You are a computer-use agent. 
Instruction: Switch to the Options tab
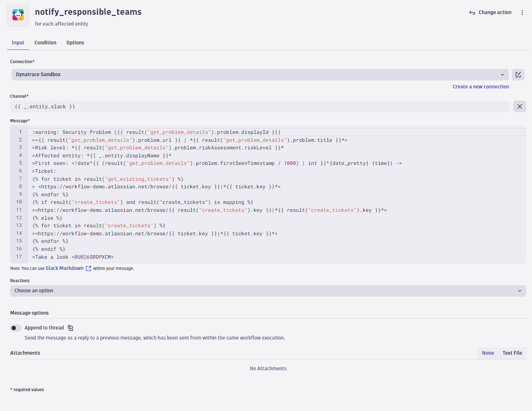[75, 43]
